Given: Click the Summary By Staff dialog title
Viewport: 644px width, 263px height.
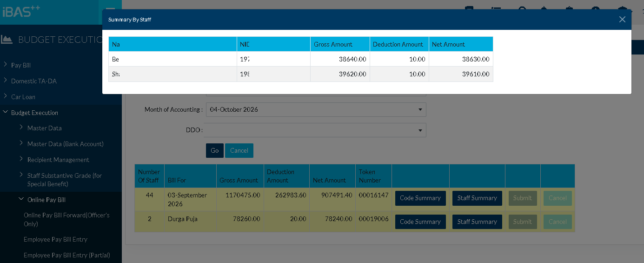Looking at the screenshot, I should (x=130, y=20).
